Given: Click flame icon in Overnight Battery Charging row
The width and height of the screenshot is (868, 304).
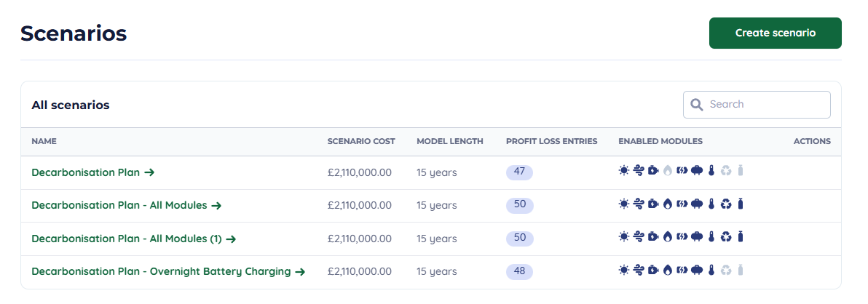Looking at the screenshot, I should coord(667,271).
